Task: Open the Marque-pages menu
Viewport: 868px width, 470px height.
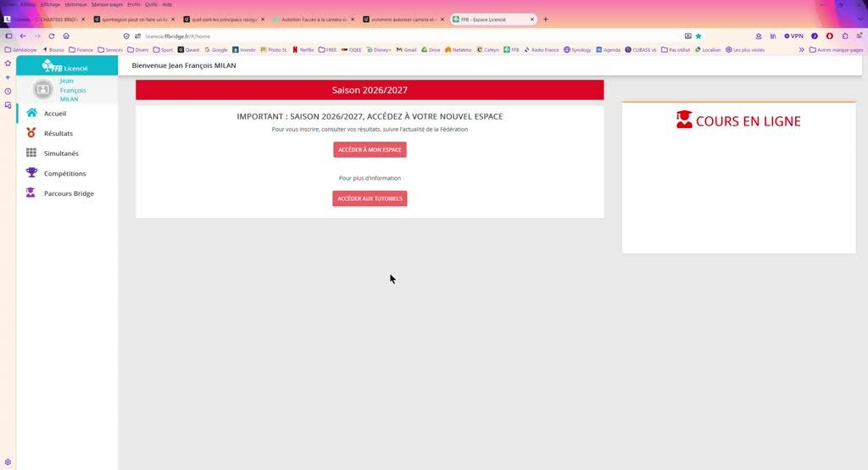Action: [108, 4]
